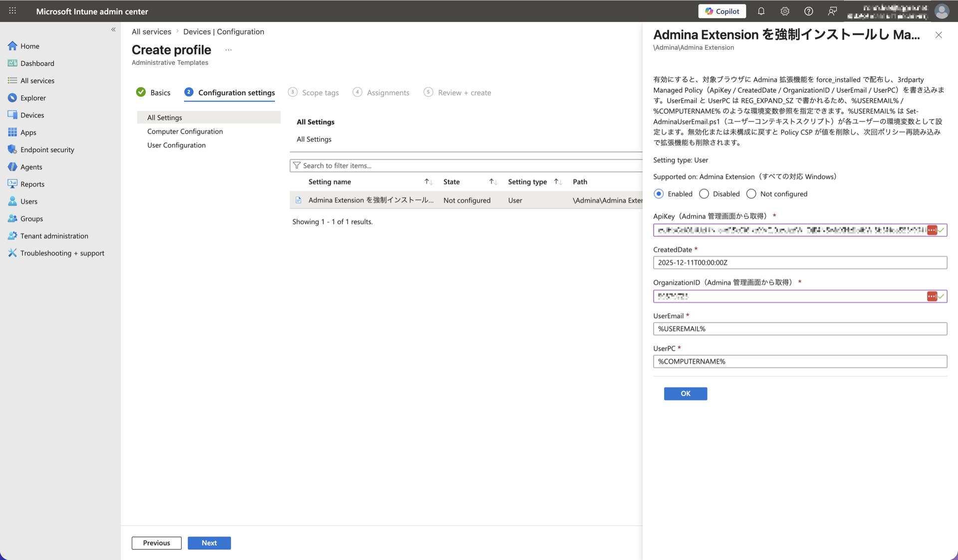Open Devices | Configuration breadcrumb link
This screenshot has height=560, width=958.
[224, 31]
